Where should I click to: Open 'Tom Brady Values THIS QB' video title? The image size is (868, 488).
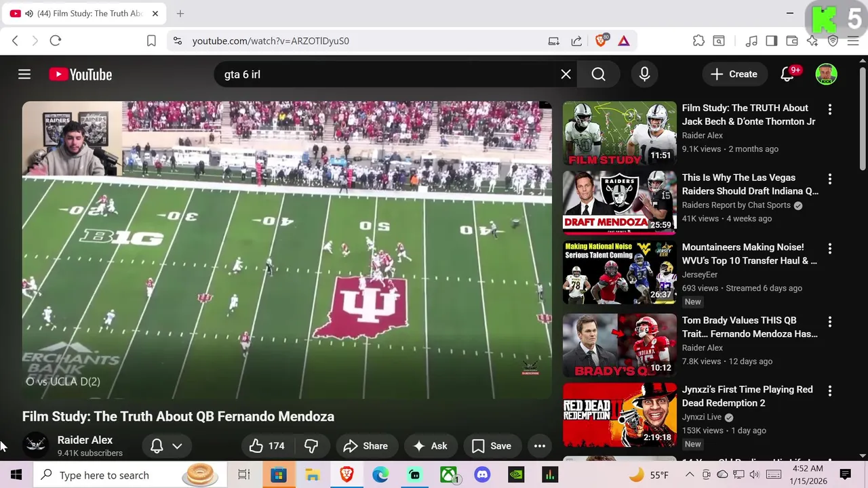click(749, 327)
